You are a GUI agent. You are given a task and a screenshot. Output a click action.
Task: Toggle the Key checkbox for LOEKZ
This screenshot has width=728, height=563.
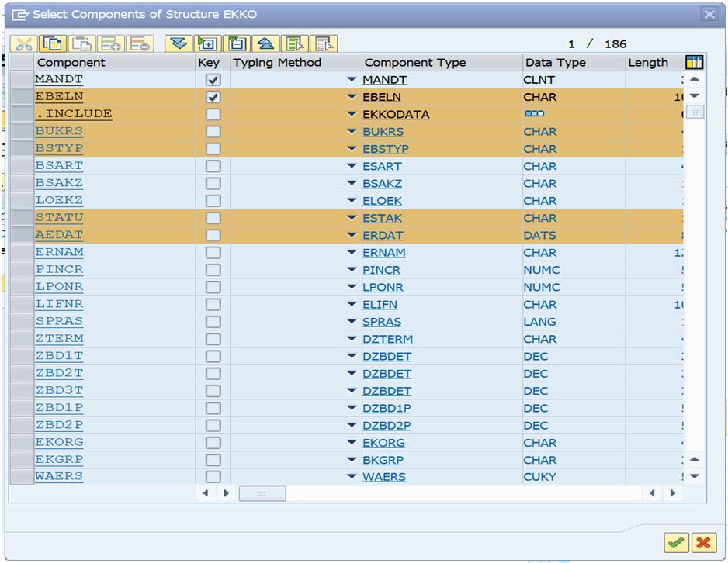point(213,201)
